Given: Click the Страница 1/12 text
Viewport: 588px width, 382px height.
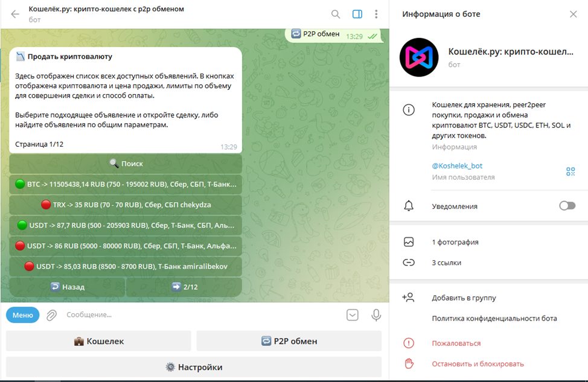Looking at the screenshot, I should coord(39,144).
